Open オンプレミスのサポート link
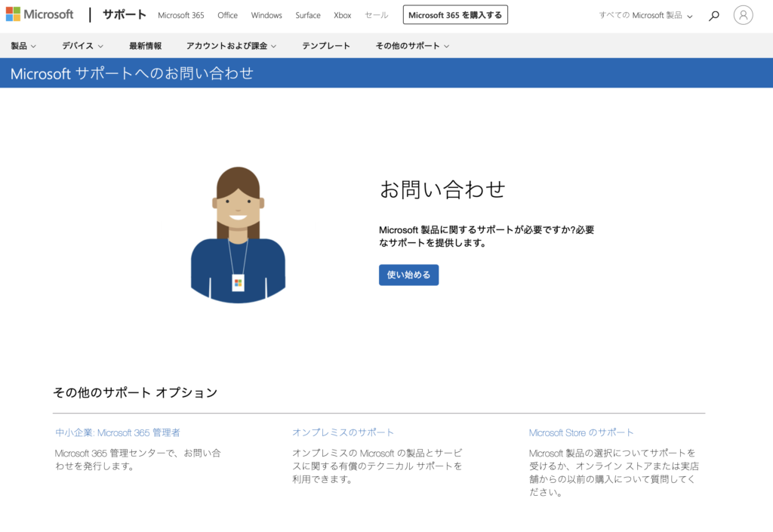Screen dimensions: 773x532 [343, 432]
